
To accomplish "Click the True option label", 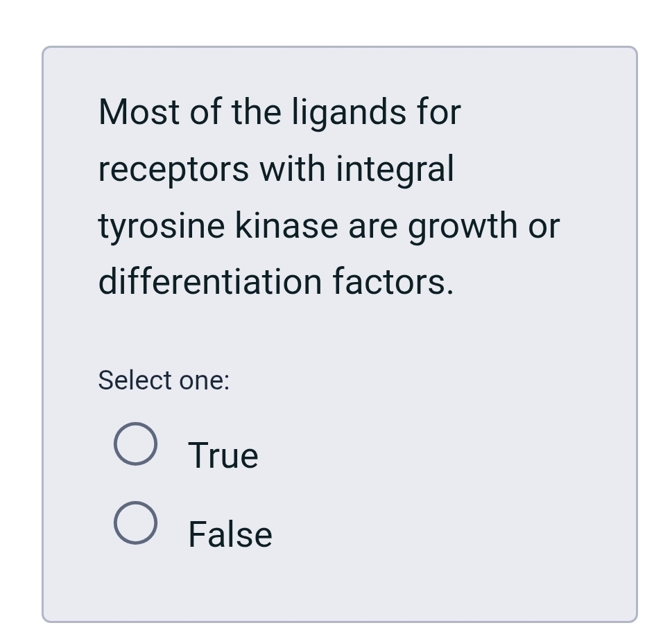I will click(222, 454).
